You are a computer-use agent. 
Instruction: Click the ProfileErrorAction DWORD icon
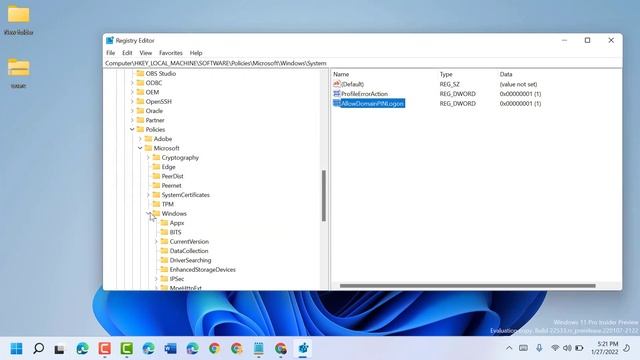pyautogui.click(x=337, y=93)
